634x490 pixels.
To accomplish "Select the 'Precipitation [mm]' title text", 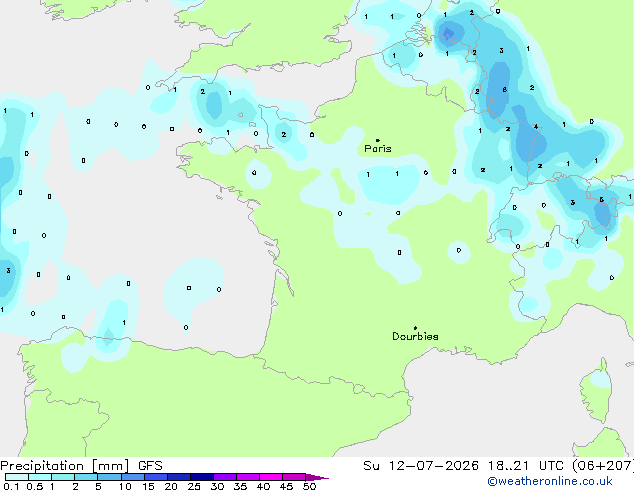I will point(65,466).
